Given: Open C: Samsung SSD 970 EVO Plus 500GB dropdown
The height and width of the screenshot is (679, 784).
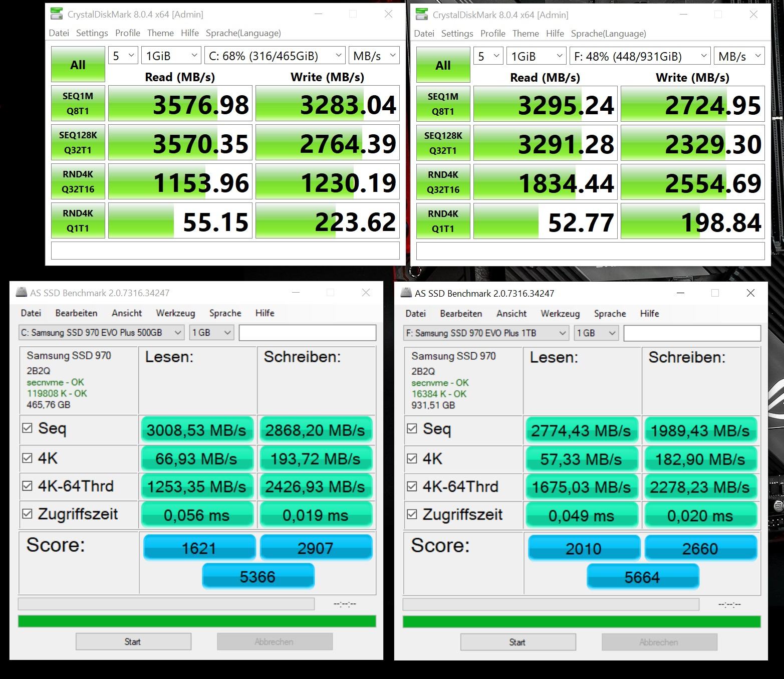Looking at the screenshot, I should pyautogui.click(x=102, y=332).
